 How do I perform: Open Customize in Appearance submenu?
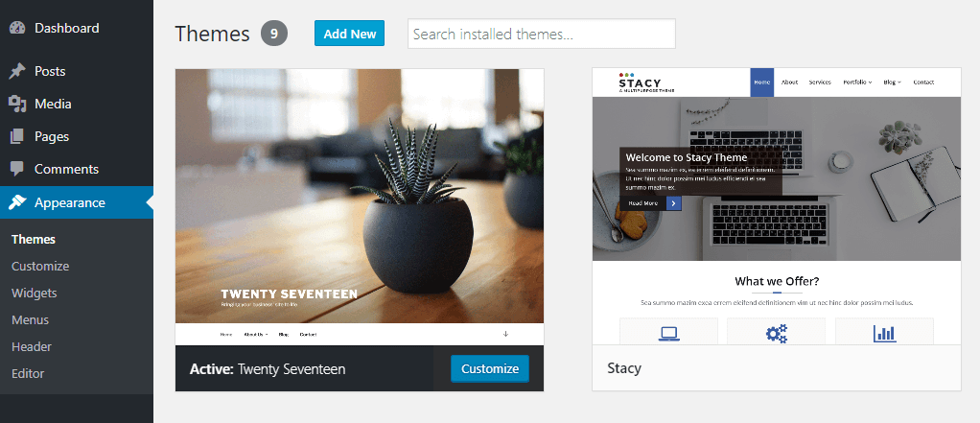pyautogui.click(x=40, y=266)
